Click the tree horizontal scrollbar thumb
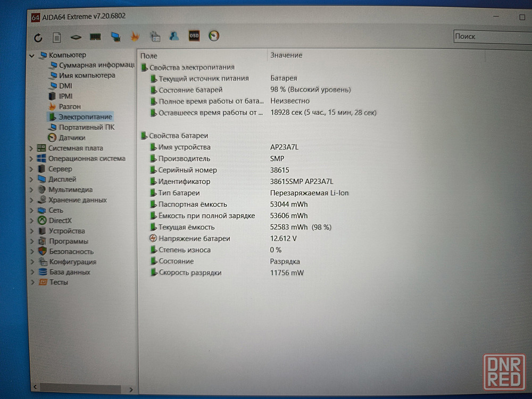Screen dimensions: 532x399 pyautogui.click(x=80, y=388)
